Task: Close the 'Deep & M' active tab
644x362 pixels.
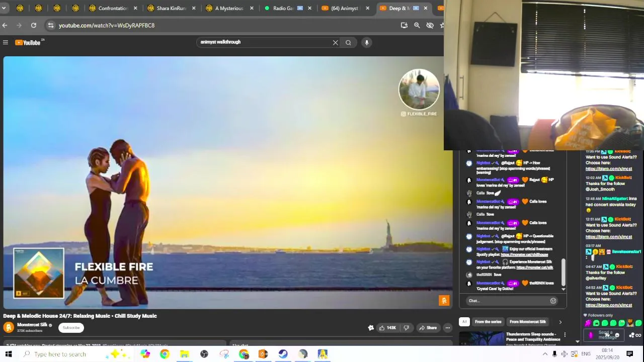Action: (x=426, y=8)
